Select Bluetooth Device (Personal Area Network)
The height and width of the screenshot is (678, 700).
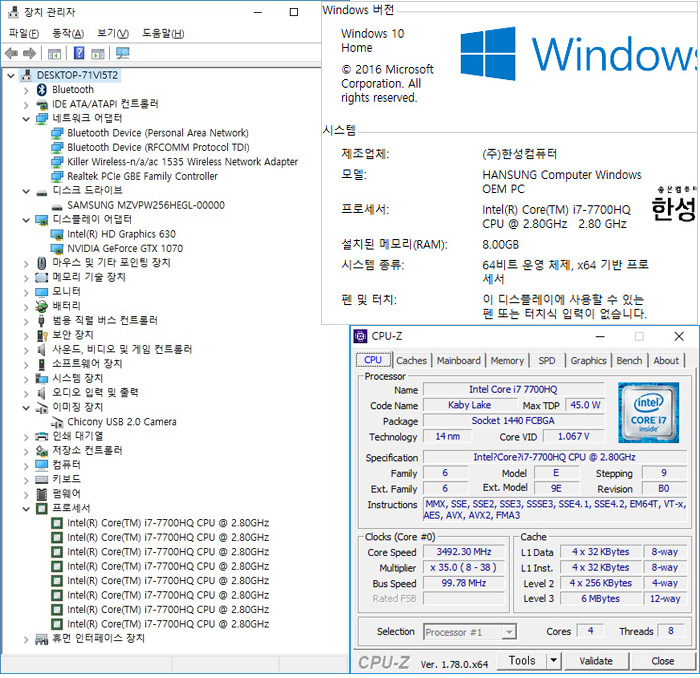pyautogui.click(x=158, y=133)
